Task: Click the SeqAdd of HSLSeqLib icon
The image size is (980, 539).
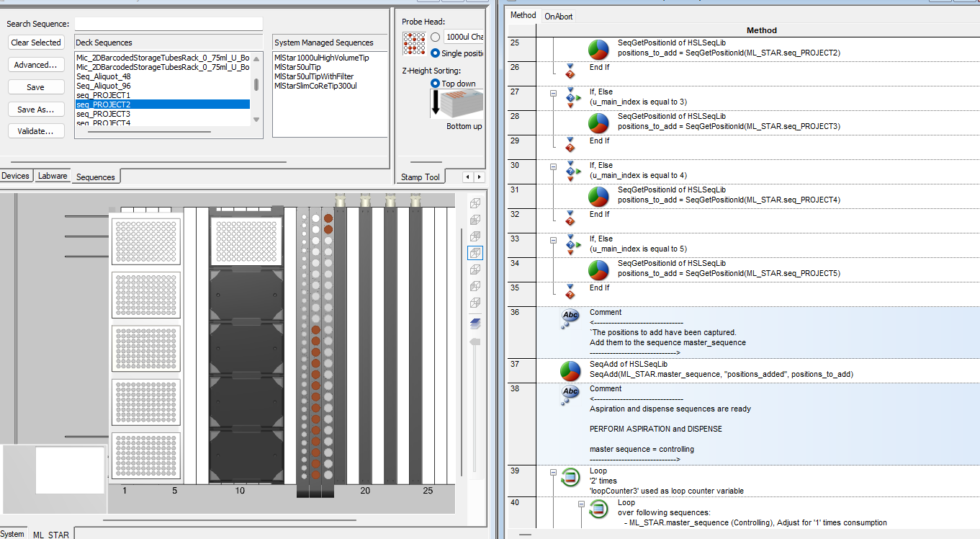Action: click(x=570, y=370)
